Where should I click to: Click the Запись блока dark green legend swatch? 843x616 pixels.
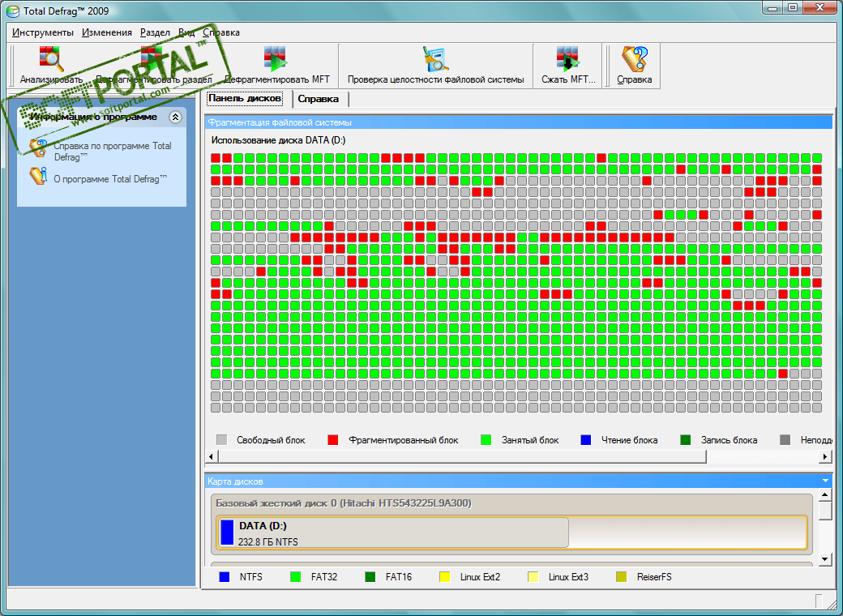686,439
